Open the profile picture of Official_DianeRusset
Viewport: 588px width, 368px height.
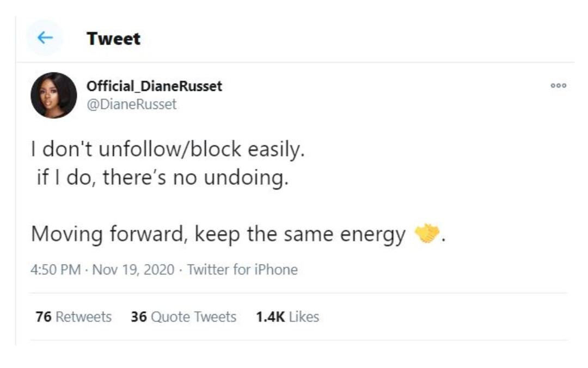click(x=53, y=95)
